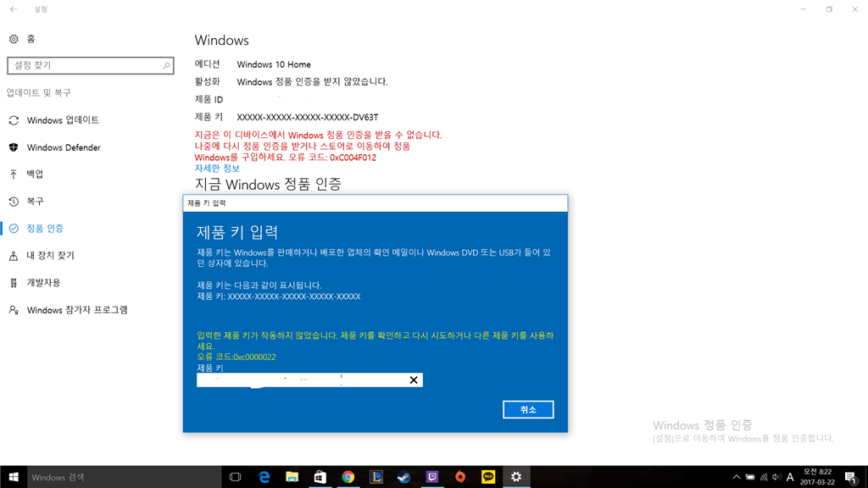The image size is (868, 488).
Task: Show hidden system tray icons
Action: click(737, 477)
